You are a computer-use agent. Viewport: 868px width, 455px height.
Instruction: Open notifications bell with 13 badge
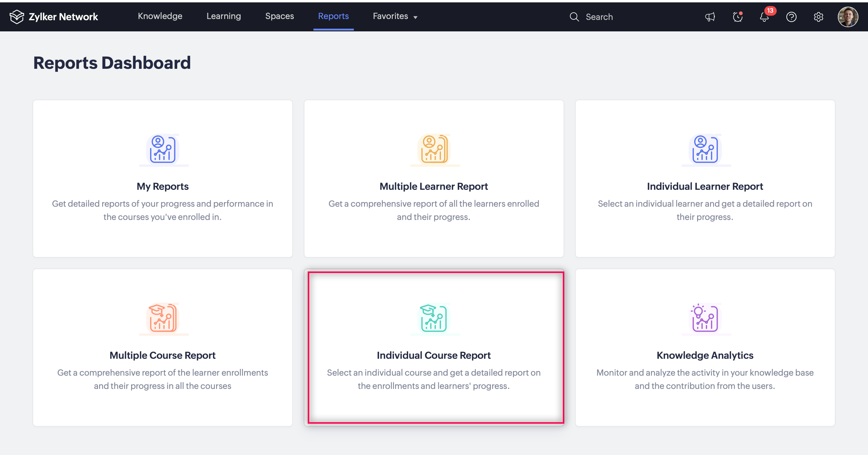click(x=764, y=17)
